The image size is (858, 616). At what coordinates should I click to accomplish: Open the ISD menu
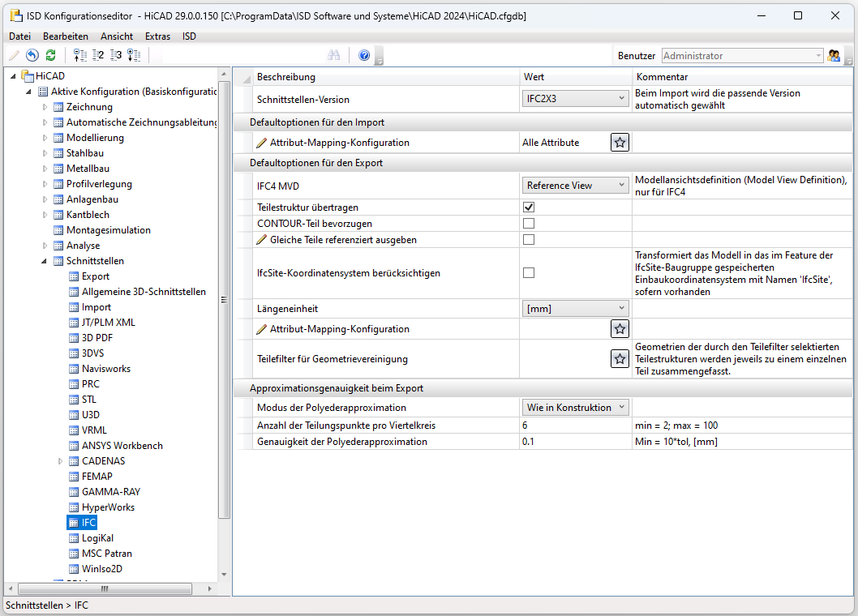coord(189,36)
